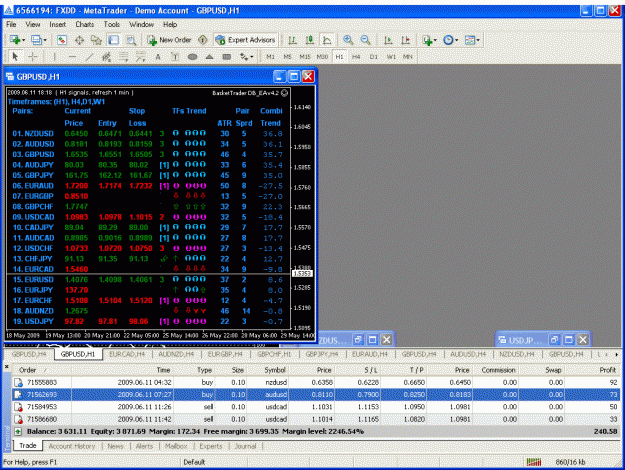Show the Market Watch panel icon
Screen dimensions: 625x470
(62, 40)
